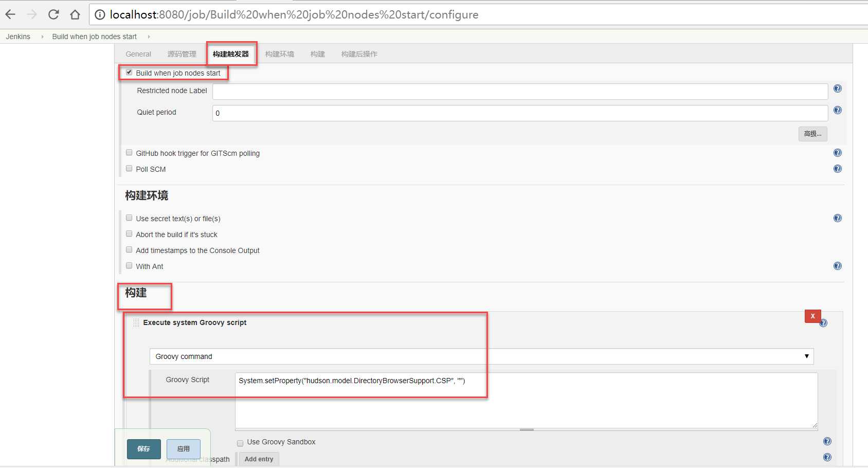Enable Abort the build if it's stuck
This screenshot has width=868, height=468.
click(x=129, y=234)
